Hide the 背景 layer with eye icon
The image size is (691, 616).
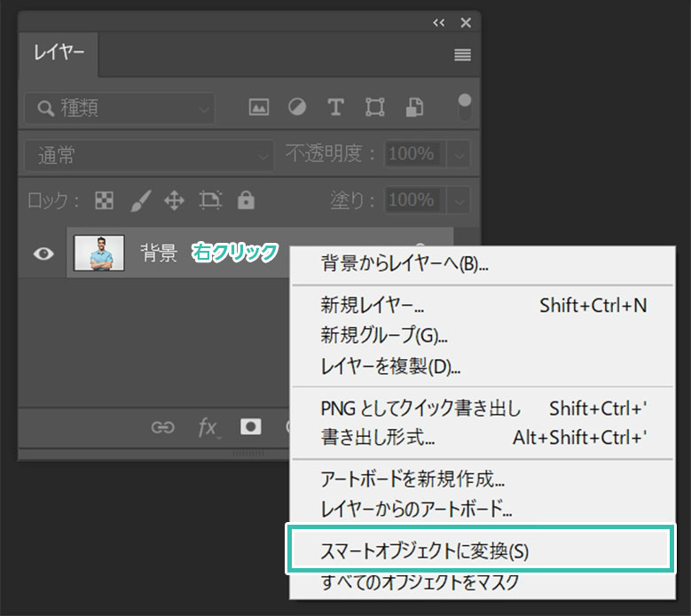[43, 253]
